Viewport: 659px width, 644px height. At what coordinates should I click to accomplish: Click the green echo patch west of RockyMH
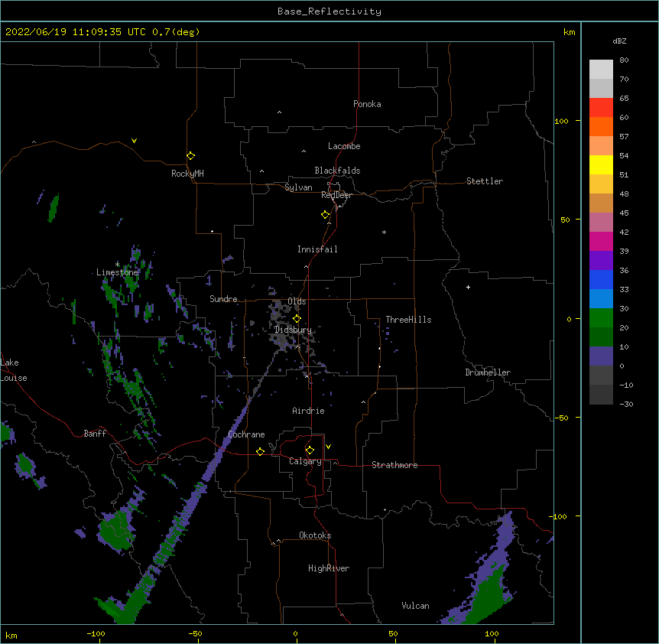(54, 208)
